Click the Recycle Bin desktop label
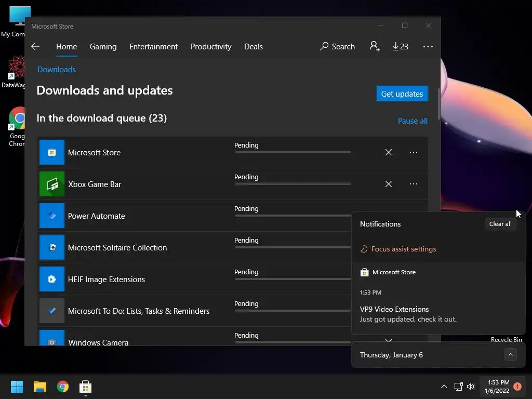Viewport: 532px width, 399px height. pyautogui.click(x=506, y=339)
